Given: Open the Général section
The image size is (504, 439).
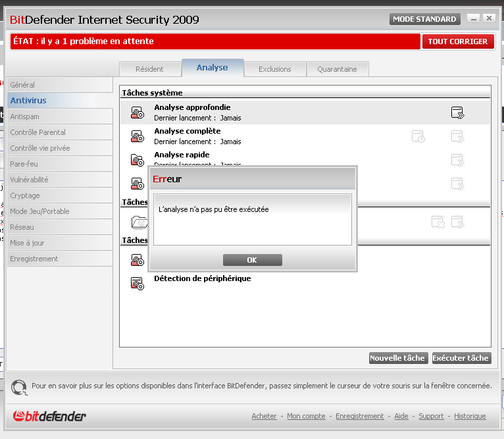Looking at the screenshot, I should pyautogui.click(x=60, y=85).
